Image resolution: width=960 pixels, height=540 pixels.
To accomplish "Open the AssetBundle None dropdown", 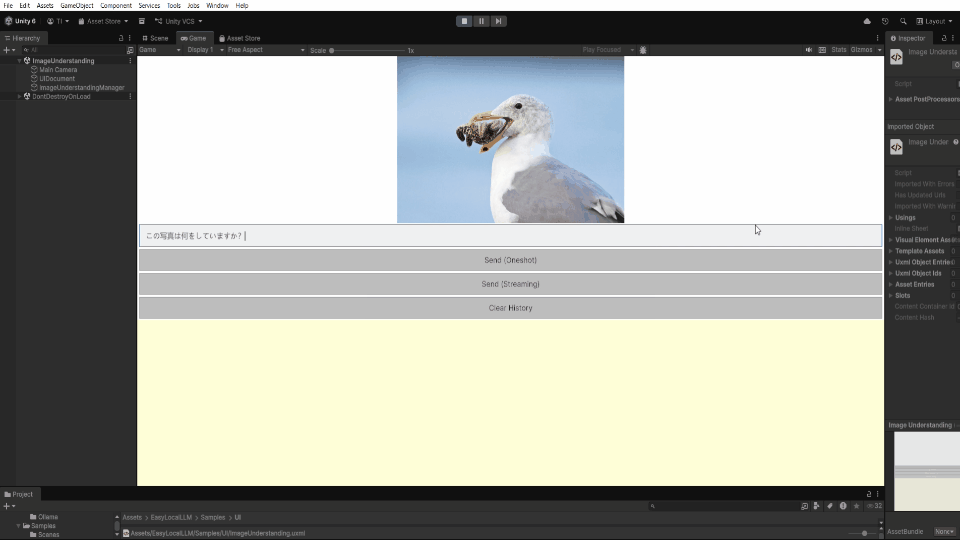I will click(x=944, y=531).
